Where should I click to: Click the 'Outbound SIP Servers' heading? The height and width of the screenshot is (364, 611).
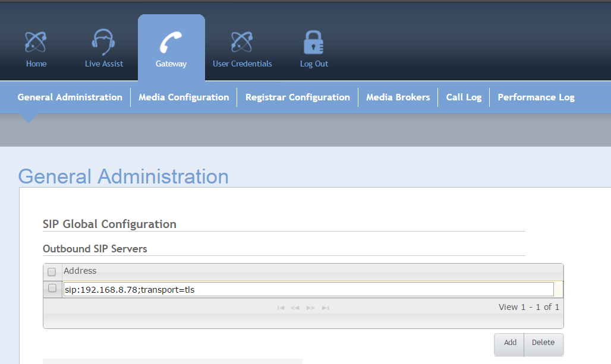[x=95, y=249]
